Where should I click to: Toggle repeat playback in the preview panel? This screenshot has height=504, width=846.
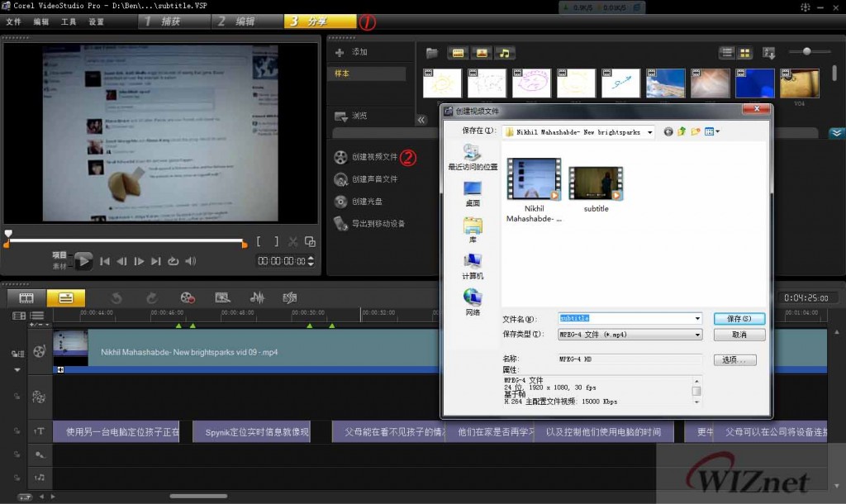pyautogui.click(x=173, y=262)
